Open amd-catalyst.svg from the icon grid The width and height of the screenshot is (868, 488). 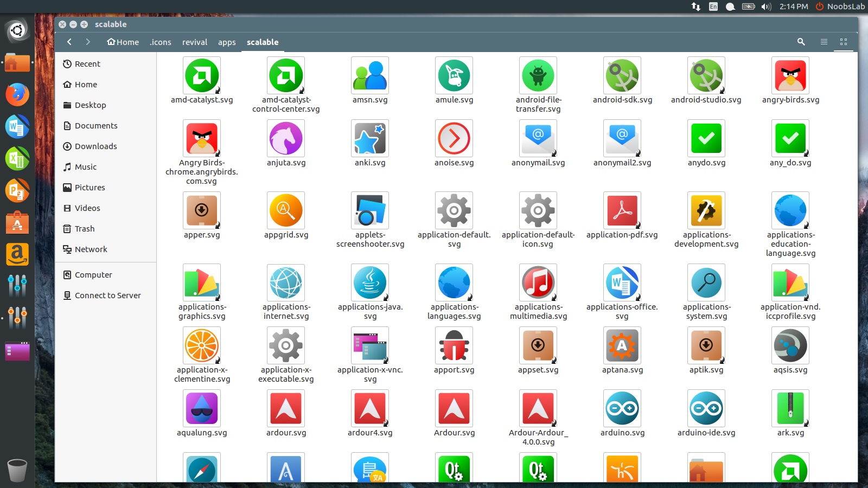[202, 75]
